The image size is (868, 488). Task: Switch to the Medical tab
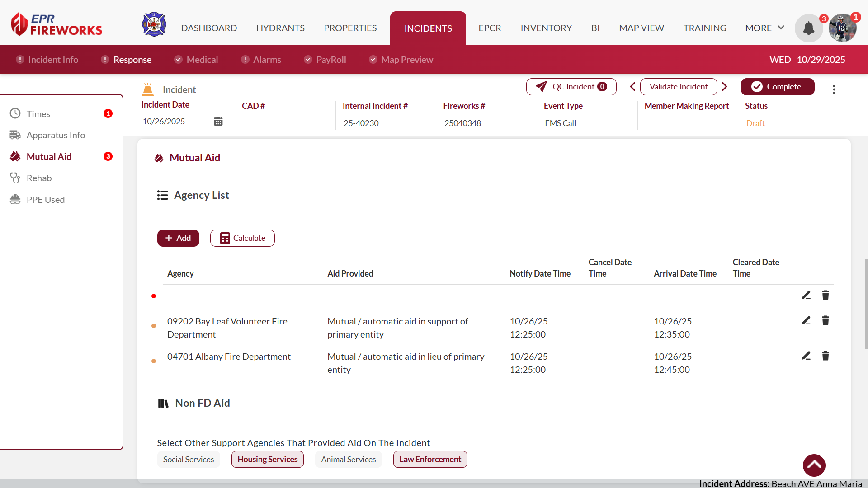(202, 60)
